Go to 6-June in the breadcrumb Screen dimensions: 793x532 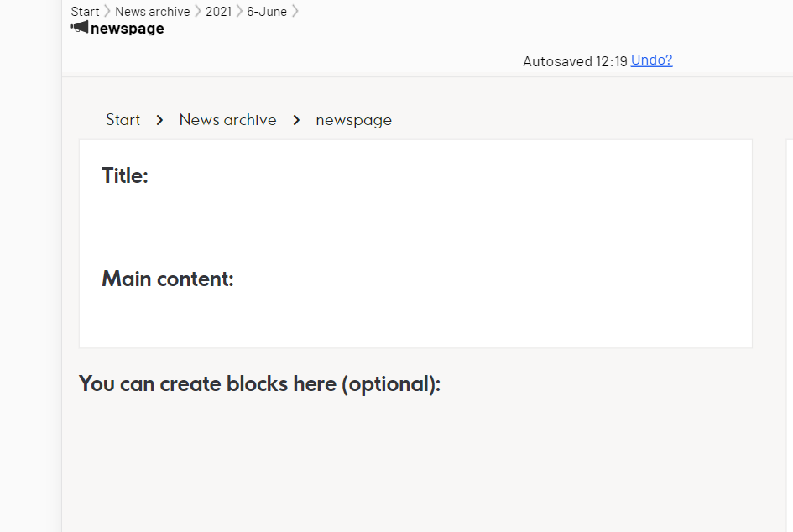coord(267,12)
